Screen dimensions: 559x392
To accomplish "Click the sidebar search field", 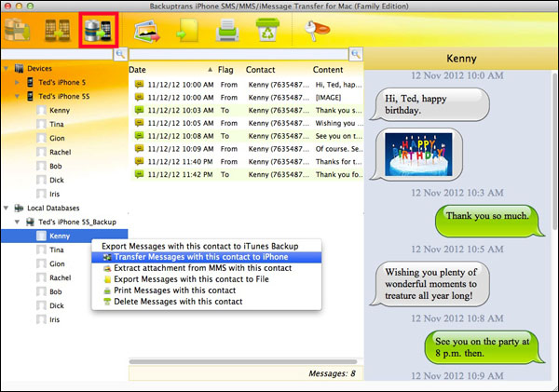I will 57,54.
